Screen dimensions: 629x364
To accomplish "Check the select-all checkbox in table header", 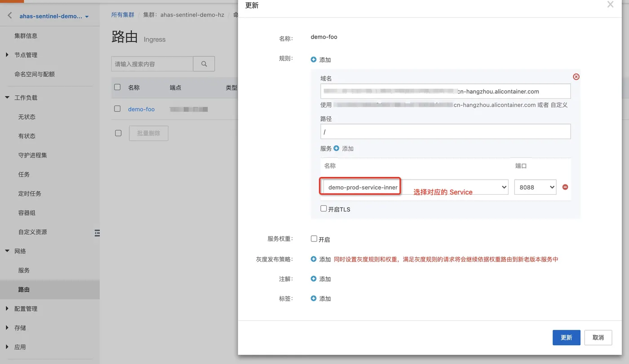I will pyautogui.click(x=117, y=87).
